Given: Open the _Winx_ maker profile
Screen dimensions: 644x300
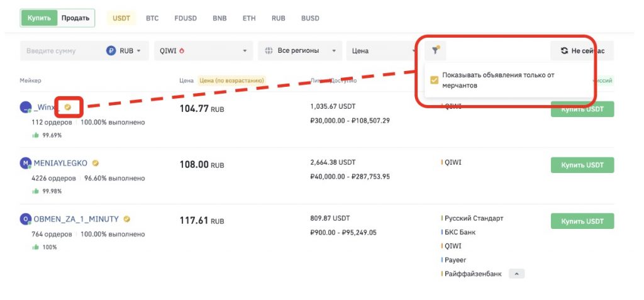Looking at the screenshot, I should tap(47, 108).
